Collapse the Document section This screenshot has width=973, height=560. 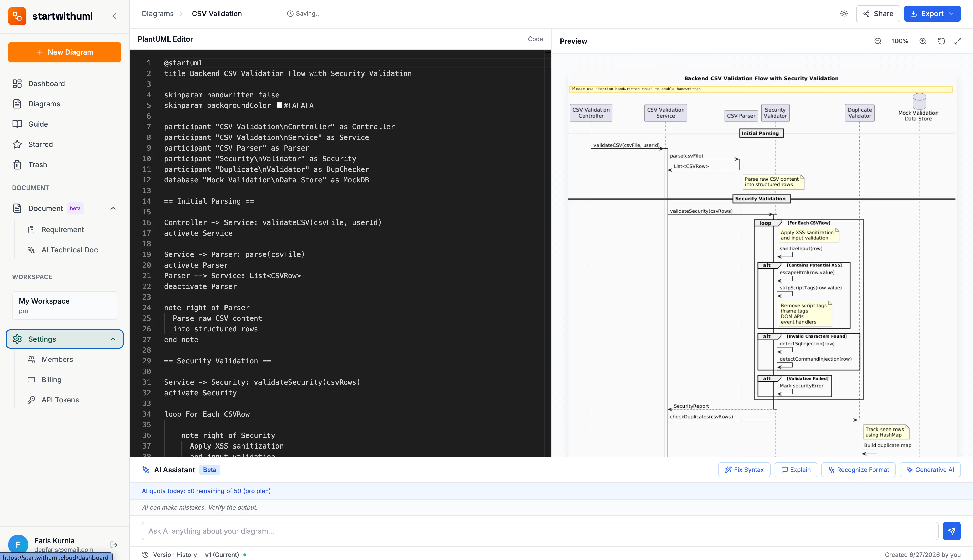113,208
